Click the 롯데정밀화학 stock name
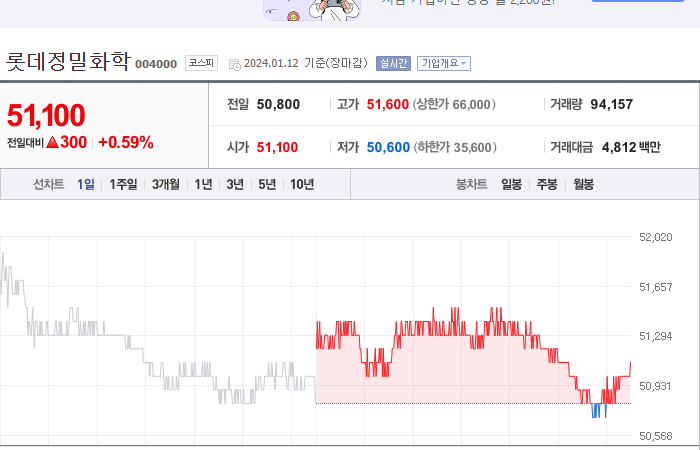Screen dimensions: 700x450 [68, 61]
